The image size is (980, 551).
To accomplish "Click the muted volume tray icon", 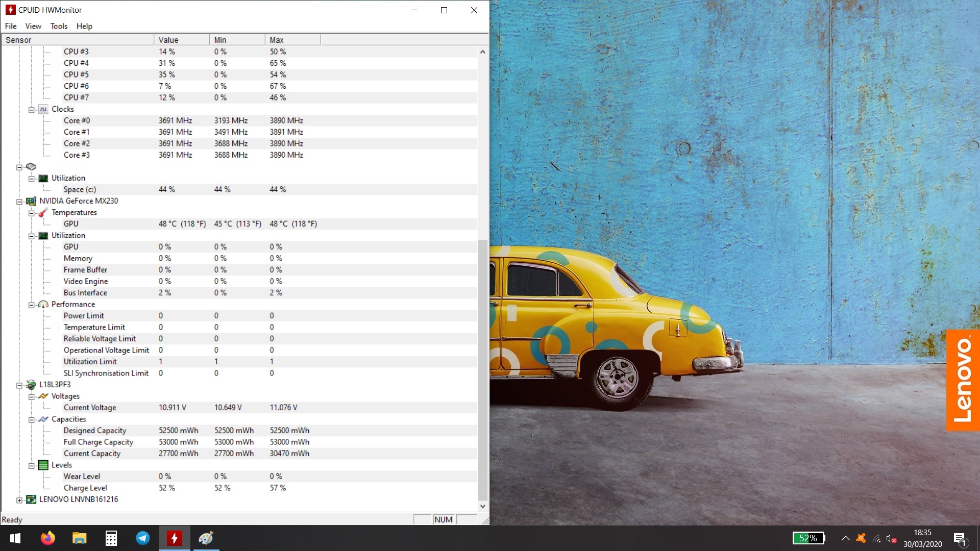I will coord(891,538).
